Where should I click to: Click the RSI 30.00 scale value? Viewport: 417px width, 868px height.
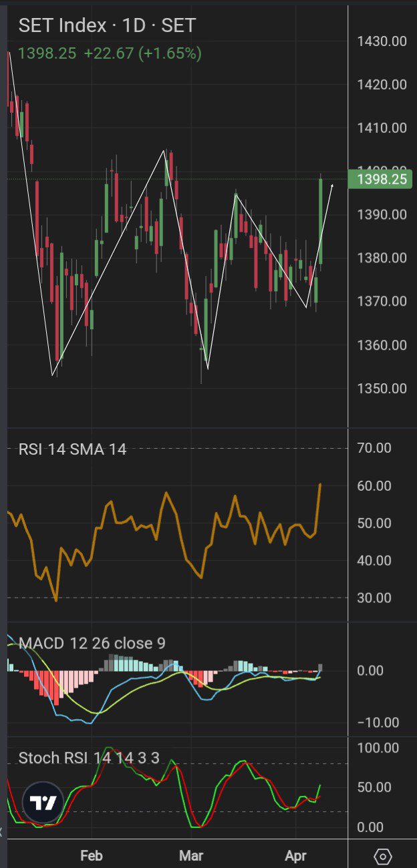tap(374, 598)
